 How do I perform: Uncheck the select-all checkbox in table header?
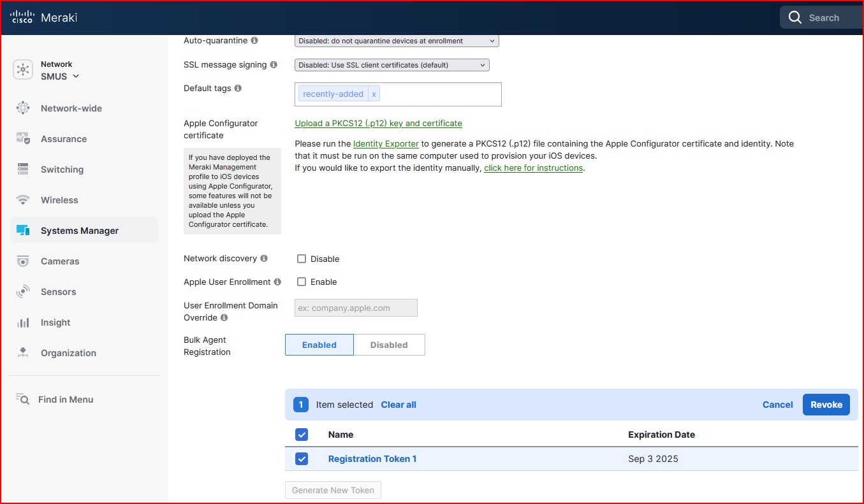click(x=302, y=435)
